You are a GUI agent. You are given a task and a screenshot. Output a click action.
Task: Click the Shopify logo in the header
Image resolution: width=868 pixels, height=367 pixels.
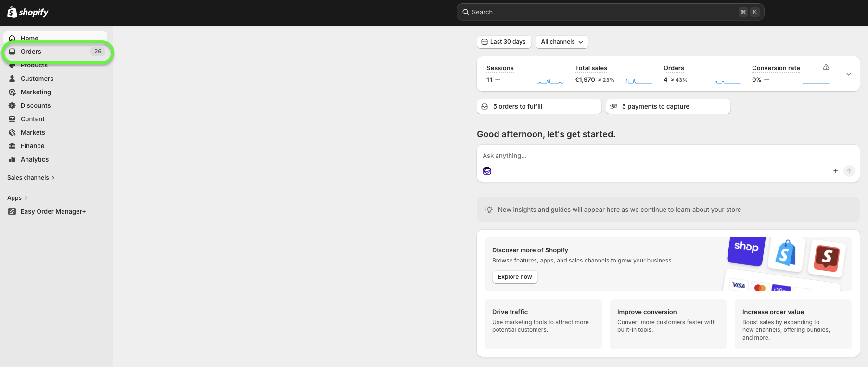point(28,12)
